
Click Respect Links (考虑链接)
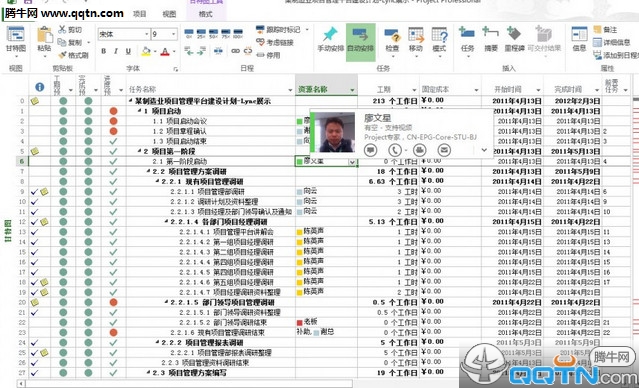coord(275,42)
